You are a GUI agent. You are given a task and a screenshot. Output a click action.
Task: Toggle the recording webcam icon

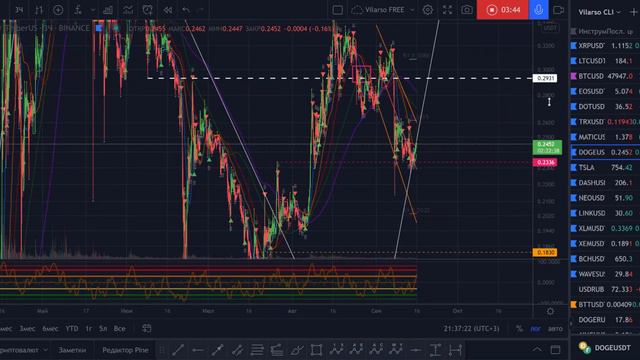click(558, 10)
